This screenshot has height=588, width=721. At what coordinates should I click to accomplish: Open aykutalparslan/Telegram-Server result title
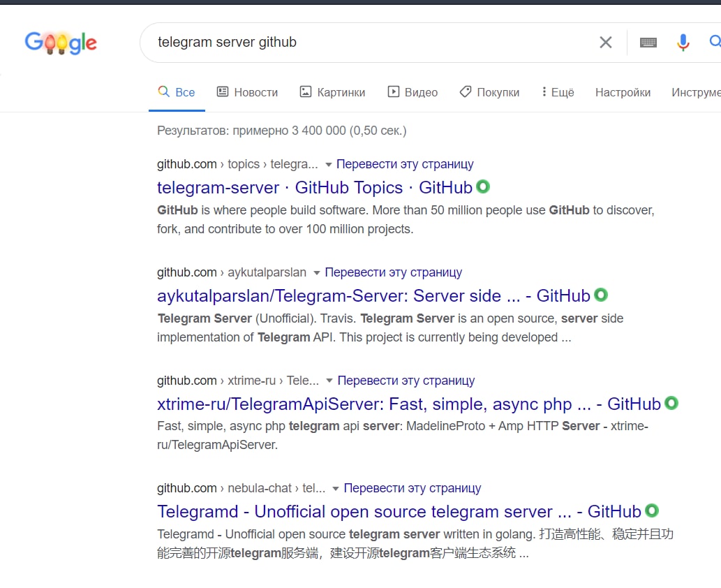click(x=373, y=296)
